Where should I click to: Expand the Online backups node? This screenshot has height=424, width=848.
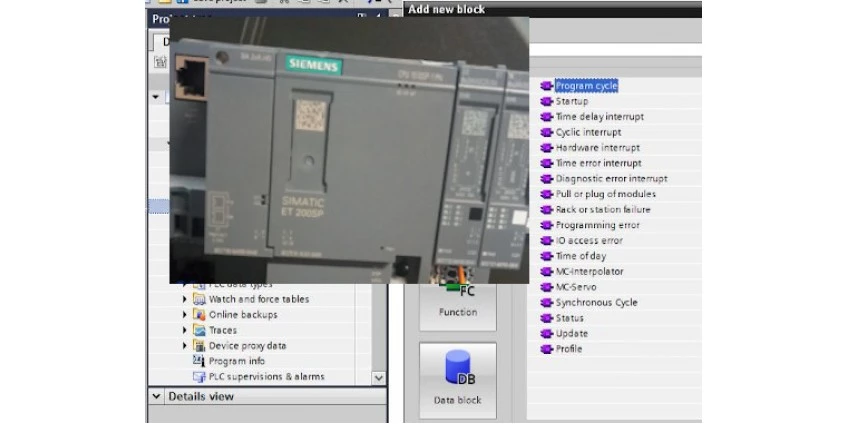[184, 315]
